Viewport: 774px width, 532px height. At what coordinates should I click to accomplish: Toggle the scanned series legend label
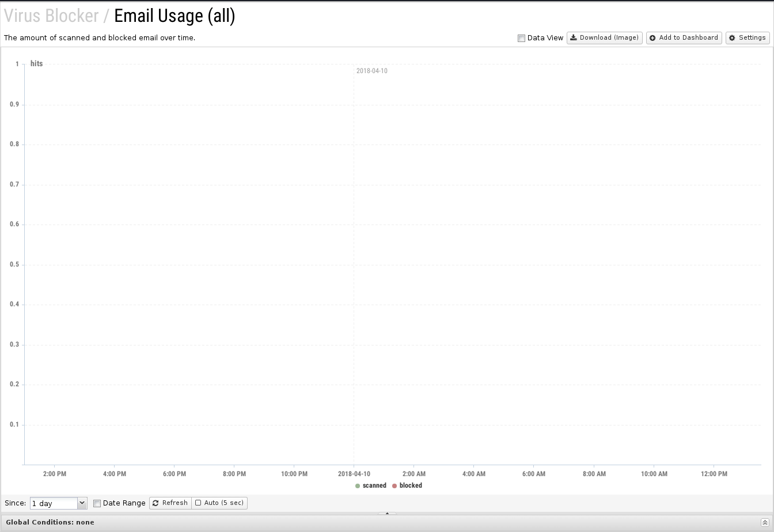[x=374, y=486]
